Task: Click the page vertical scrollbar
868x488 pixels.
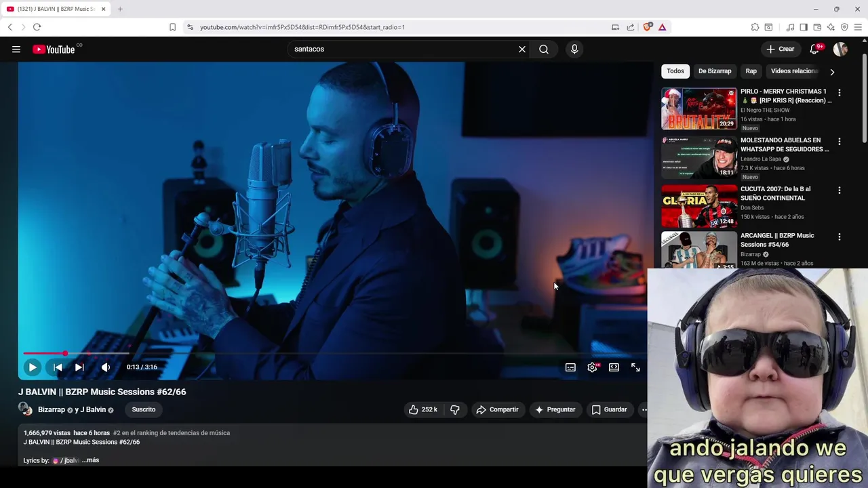Action: pos(864,98)
